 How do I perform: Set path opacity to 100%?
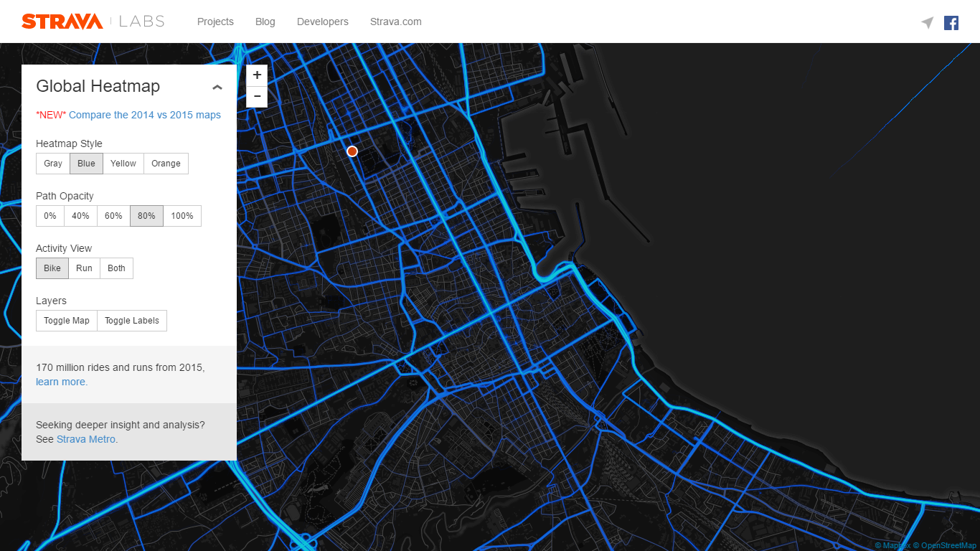point(182,216)
